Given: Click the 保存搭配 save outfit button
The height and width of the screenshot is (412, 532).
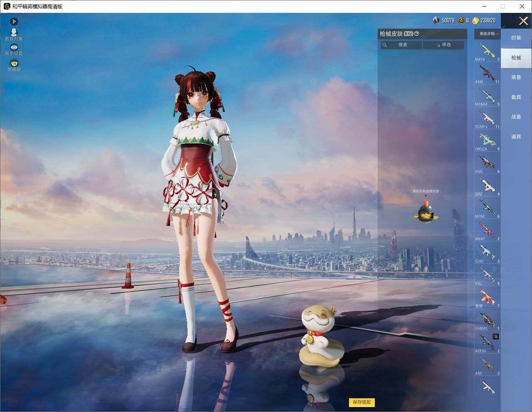Looking at the screenshot, I should click(x=362, y=402).
